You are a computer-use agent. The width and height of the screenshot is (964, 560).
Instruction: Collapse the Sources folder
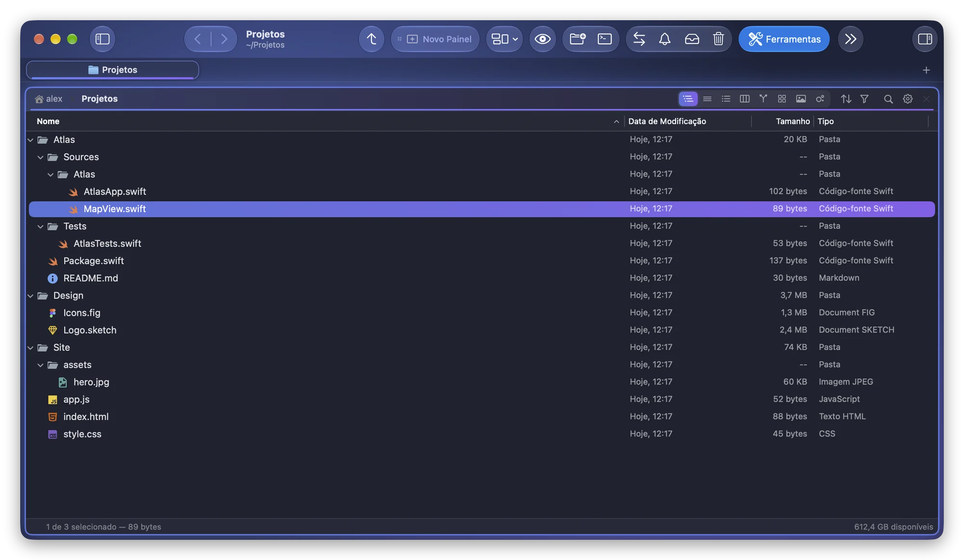pyautogui.click(x=40, y=157)
